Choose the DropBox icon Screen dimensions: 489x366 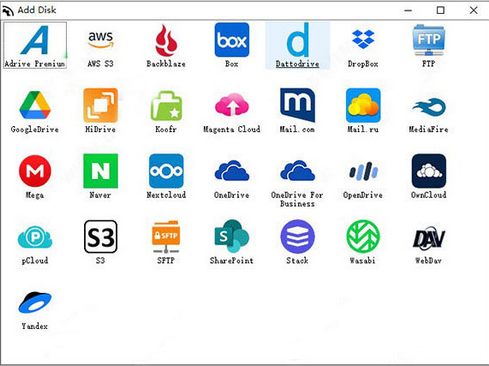point(363,39)
